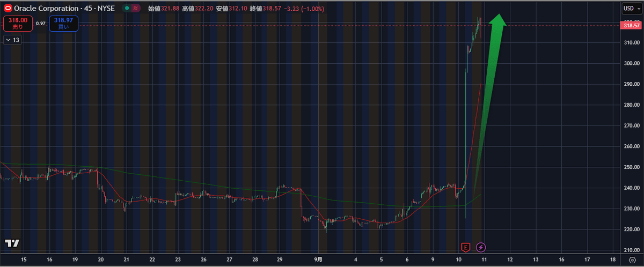
Task: Click the Oracle logo icon
Action: (x=8, y=8)
